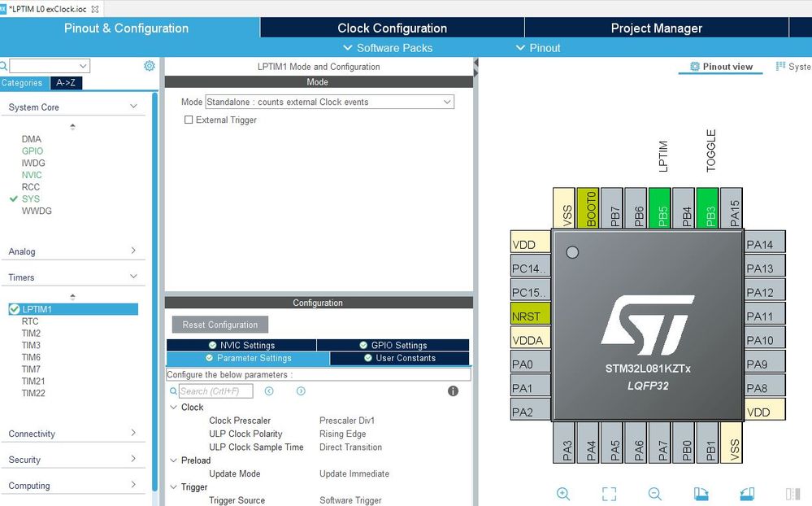This screenshot has height=506, width=812.
Task: Open DMA under System Core
Action: [31, 139]
